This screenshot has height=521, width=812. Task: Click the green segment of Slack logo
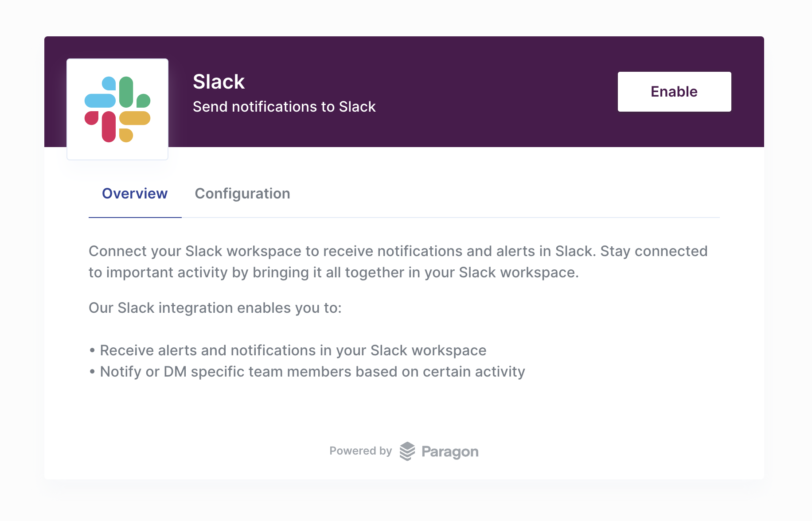(134, 92)
